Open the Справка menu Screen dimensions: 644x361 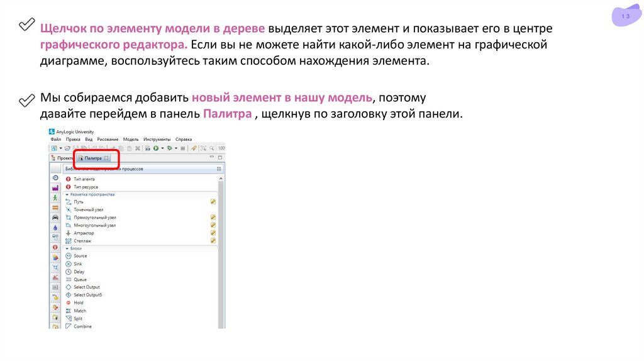pyautogui.click(x=184, y=139)
